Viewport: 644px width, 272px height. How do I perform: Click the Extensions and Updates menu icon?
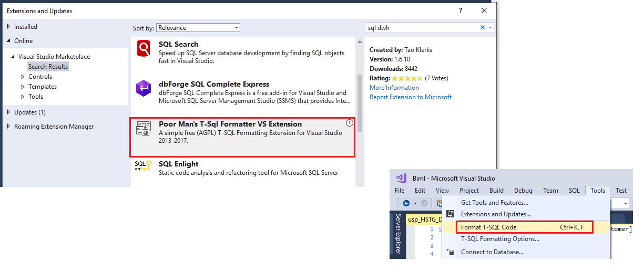(450, 214)
